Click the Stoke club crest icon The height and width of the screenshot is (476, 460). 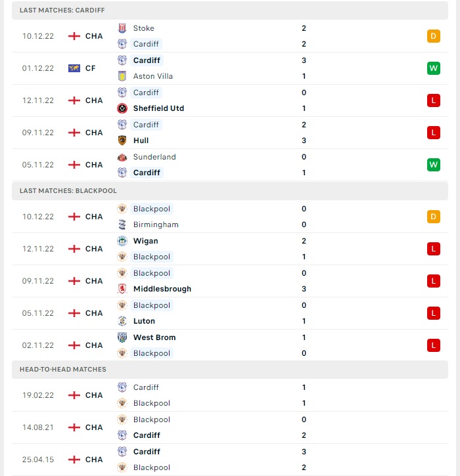[x=122, y=28]
